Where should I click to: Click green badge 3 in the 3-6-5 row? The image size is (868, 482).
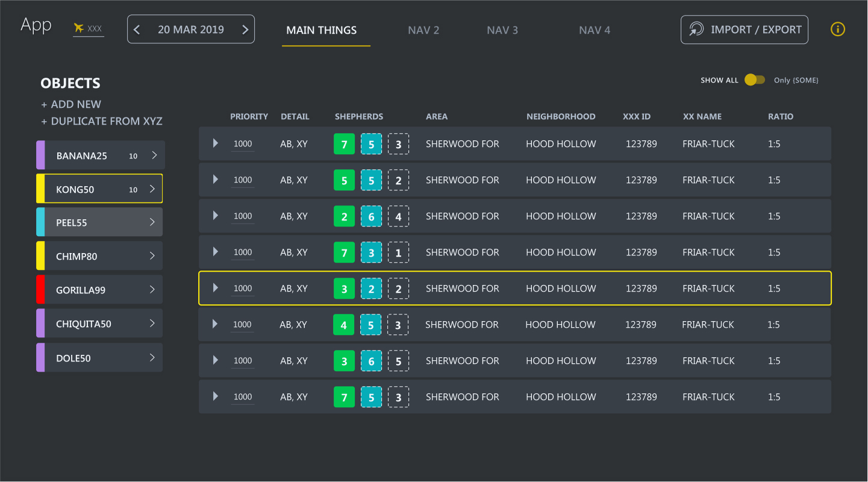pos(345,361)
